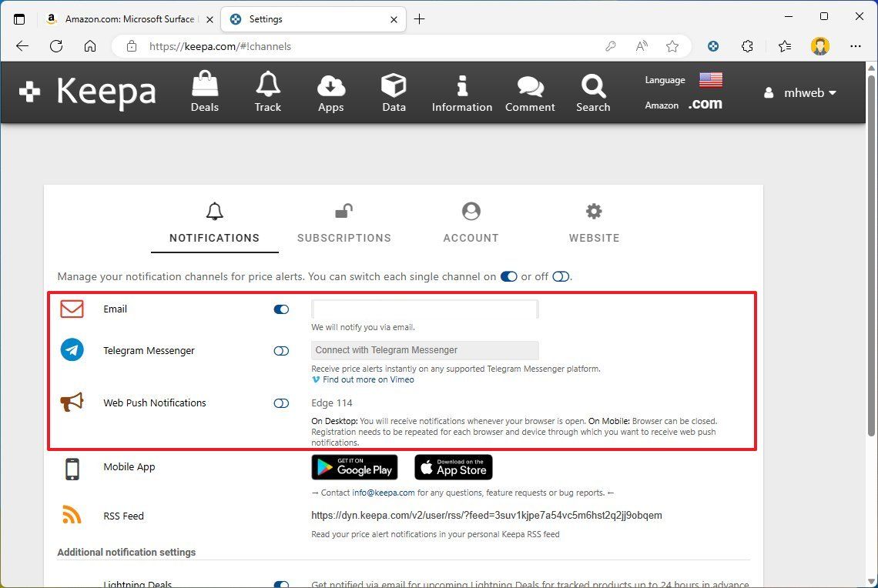The height and width of the screenshot is (588, 878).
Task: Switch to the Subscriptions tab
Action: point(343,223)
